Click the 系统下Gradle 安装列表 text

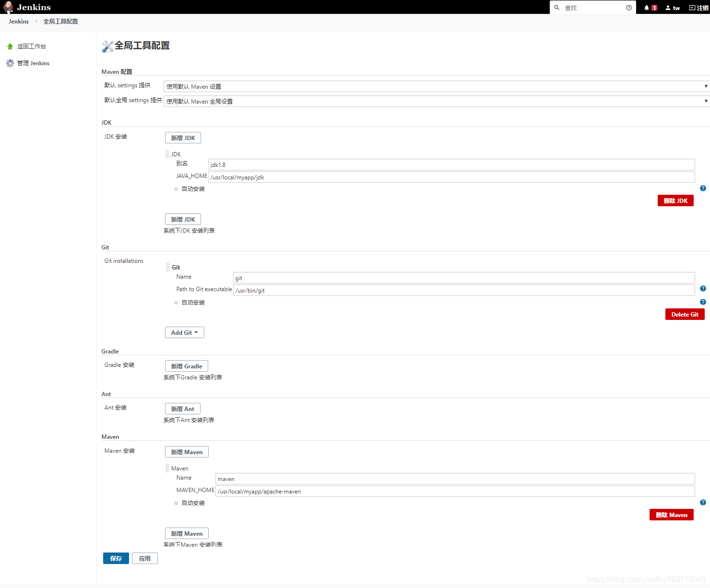pos(193,377)
